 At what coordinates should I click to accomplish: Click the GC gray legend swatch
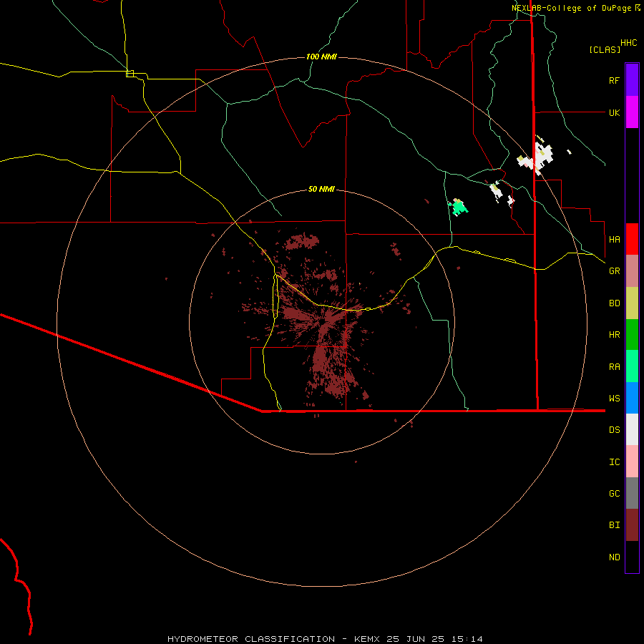(x=632, y=493)
